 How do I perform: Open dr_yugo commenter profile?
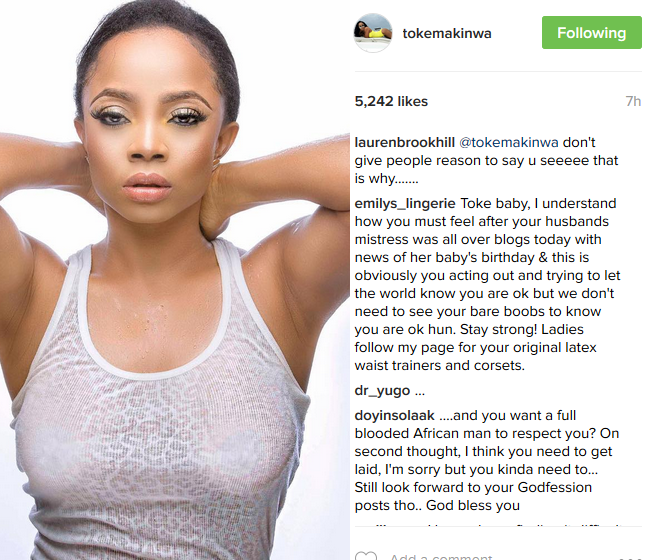coord(382,391)
